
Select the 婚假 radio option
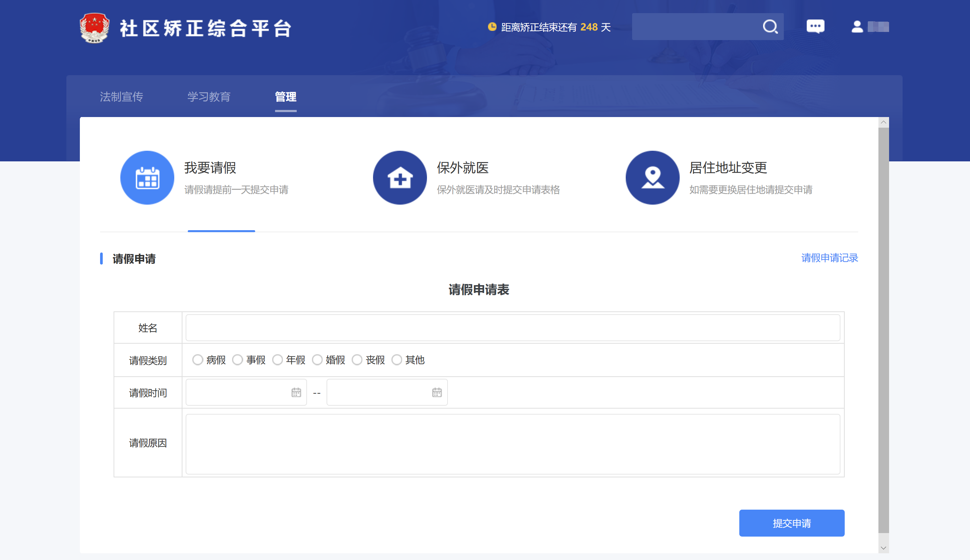coord(317,360)
